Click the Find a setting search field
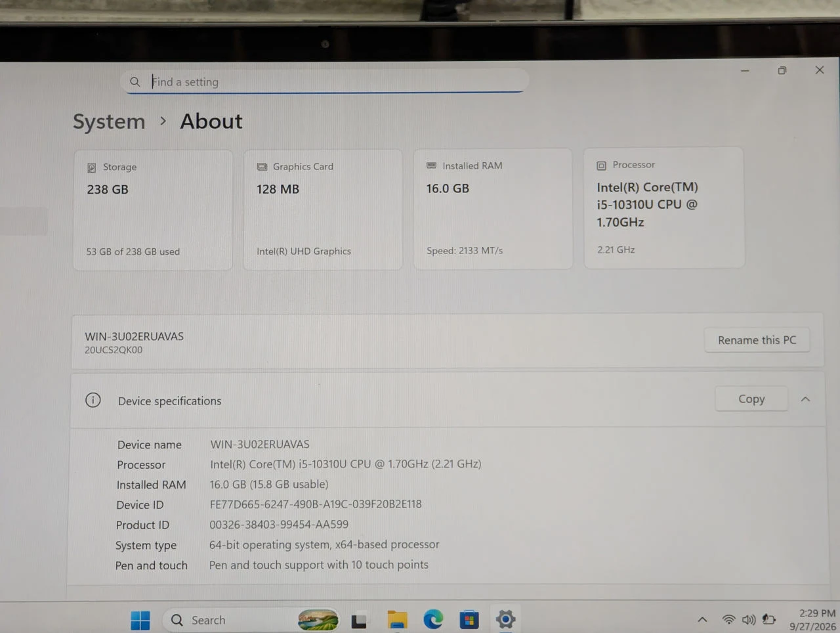 tap(324, 81)
